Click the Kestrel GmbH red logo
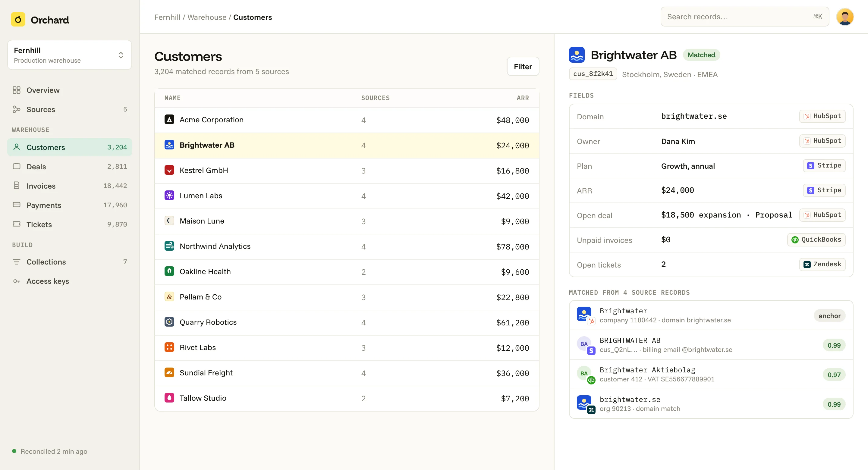Image resolution: width=868 pixels, height=470 pixels. click(x=169, y=170)
